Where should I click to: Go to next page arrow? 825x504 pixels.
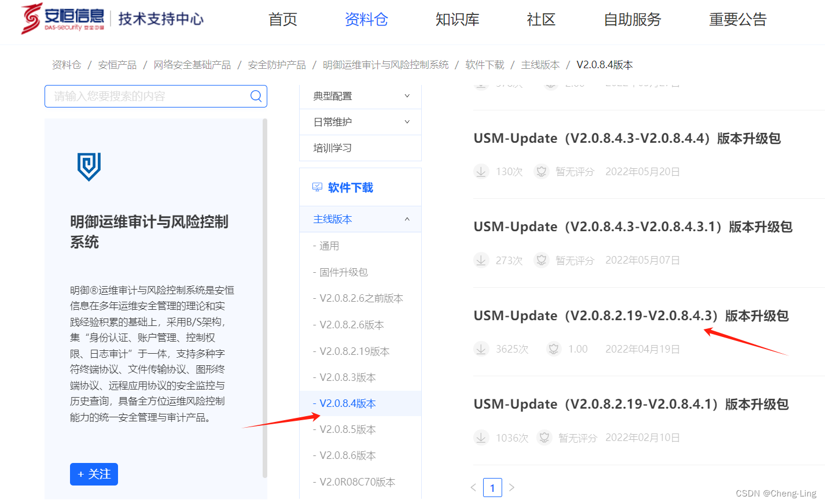point(511,487)
